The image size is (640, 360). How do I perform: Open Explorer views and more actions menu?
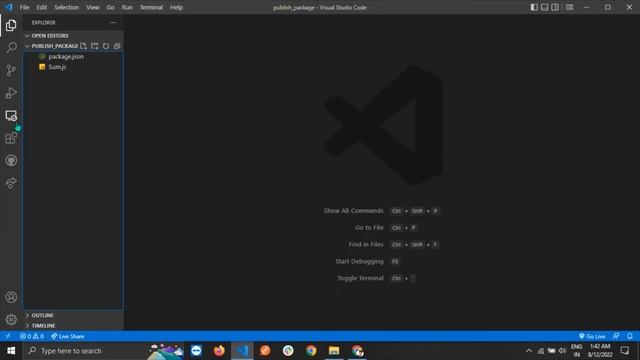[113, 23]
